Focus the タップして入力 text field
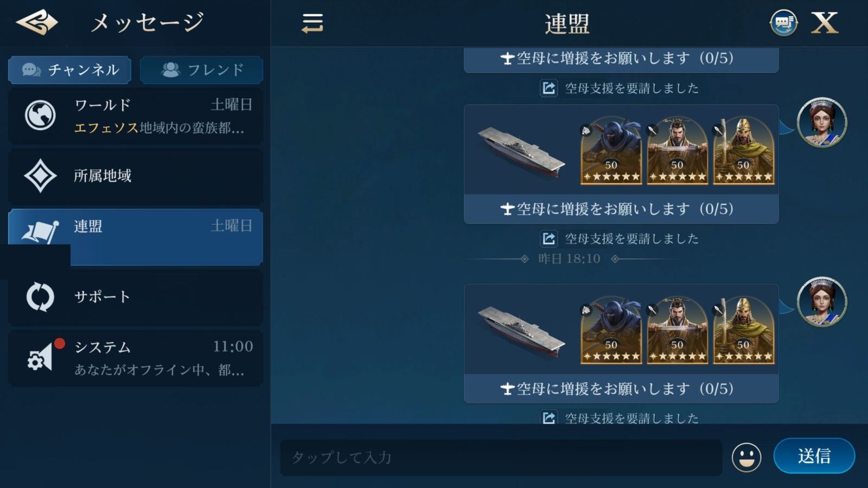 [x=501, y=458]
